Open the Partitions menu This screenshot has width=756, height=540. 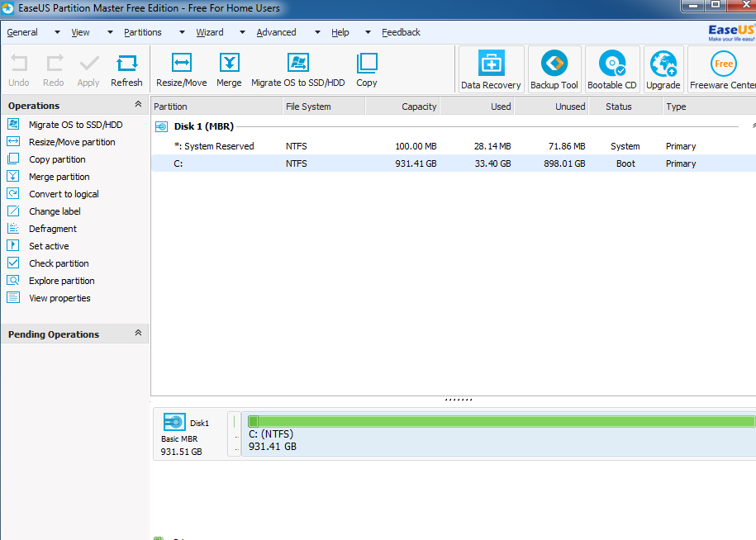(143, 32)
